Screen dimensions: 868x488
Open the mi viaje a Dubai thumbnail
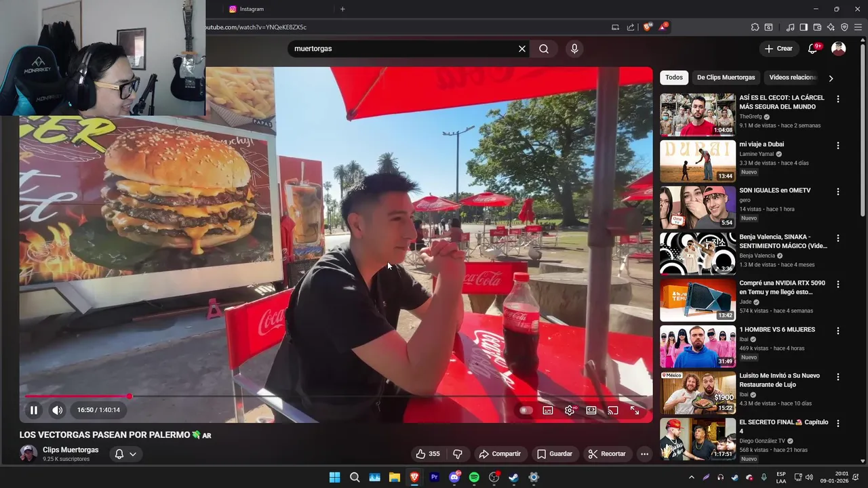pyautogui.click(x=698, y=161)
